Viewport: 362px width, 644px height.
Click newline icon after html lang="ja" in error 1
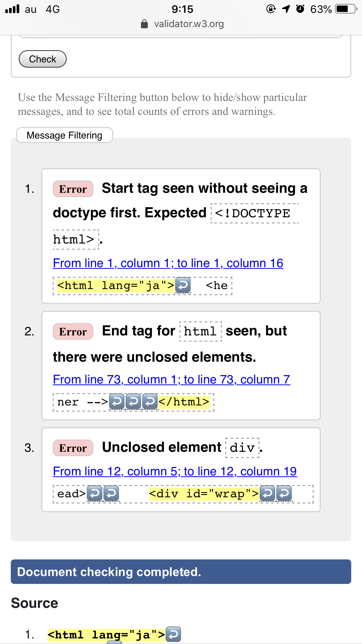click(x=183, y=285)
